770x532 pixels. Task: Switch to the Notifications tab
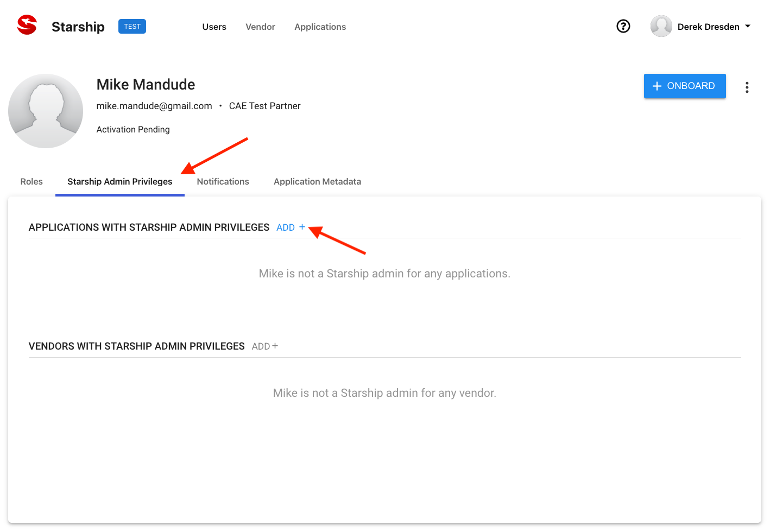[223, 181]
